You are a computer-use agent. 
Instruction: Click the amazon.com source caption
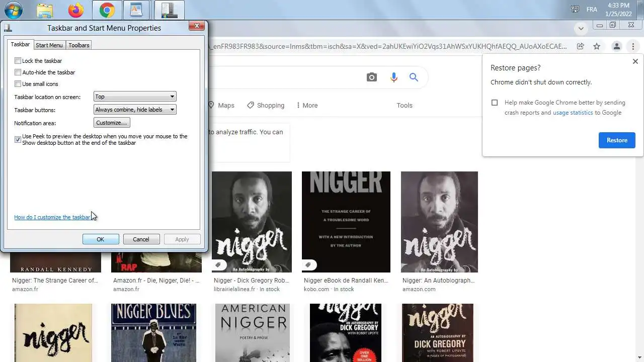click(x=419, y=289)
